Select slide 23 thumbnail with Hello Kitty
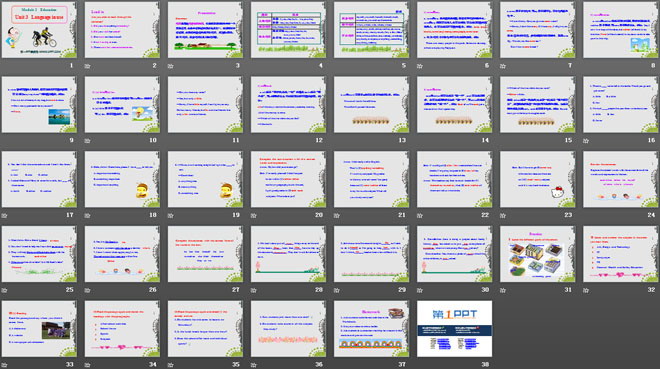Viewport: 660px width, 369px height. pyautogui.click(x=538, y=179)
